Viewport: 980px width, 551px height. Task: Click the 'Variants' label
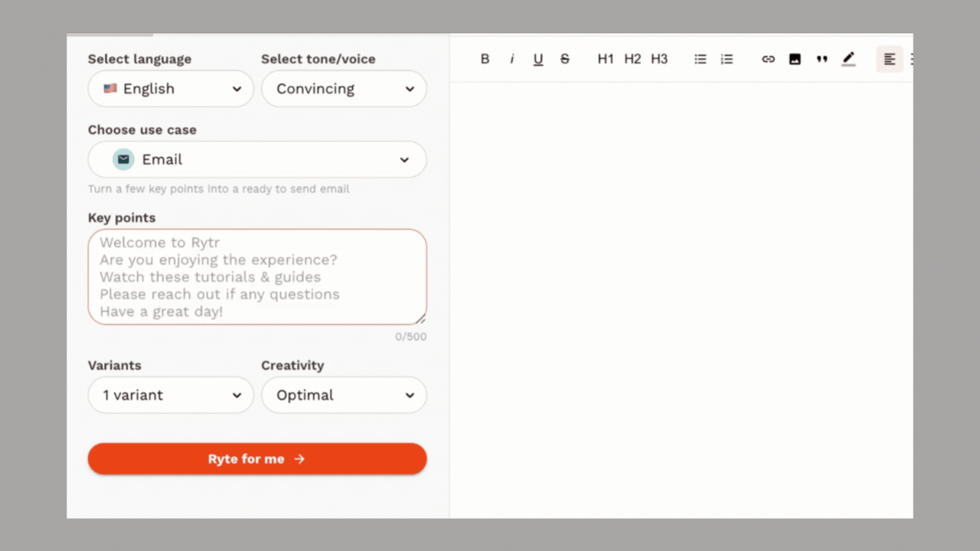click(114, 366)
